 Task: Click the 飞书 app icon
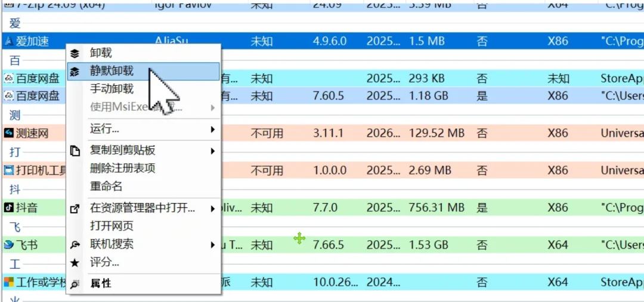8,245
